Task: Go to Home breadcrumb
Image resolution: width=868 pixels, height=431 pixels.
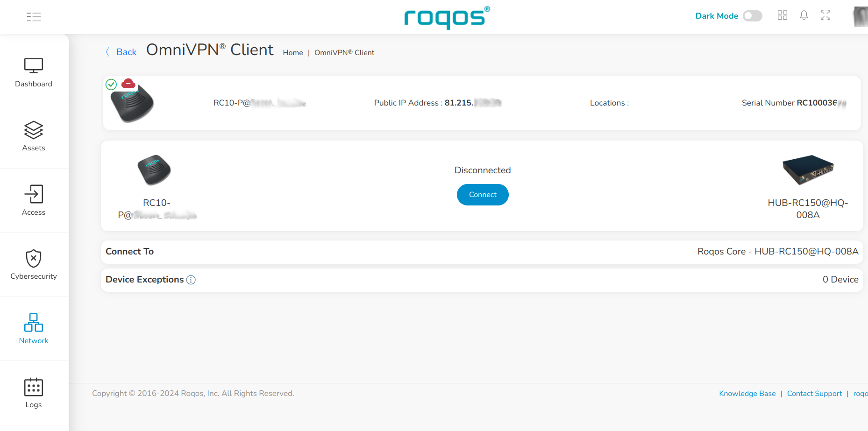Action: [293, 53]
